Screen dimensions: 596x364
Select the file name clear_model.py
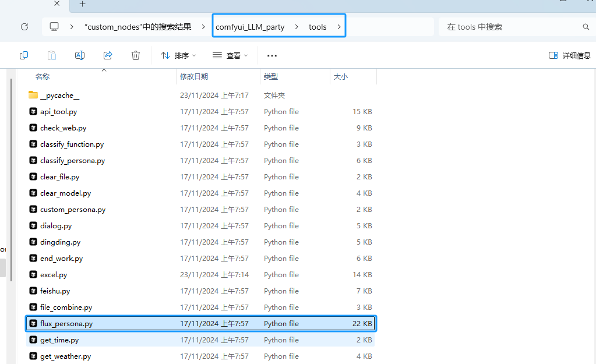coord(66,193)
